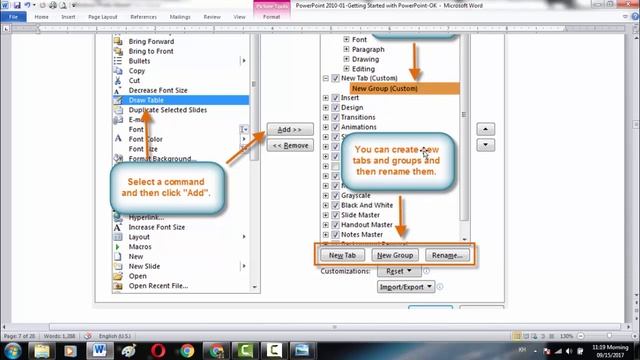Open the Reset dropdown
Image resolution: width=640 pixels, height=360 pixels.
pos(399,271)
